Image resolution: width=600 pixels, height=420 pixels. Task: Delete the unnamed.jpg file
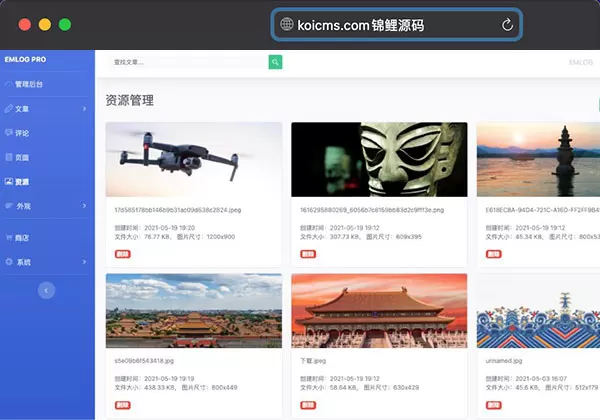point(494,405)
